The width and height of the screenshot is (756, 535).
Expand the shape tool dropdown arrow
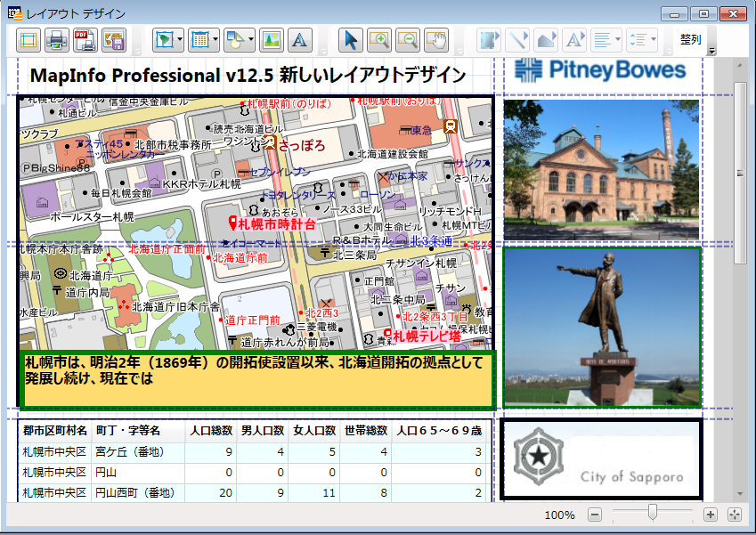click(251, 40)
